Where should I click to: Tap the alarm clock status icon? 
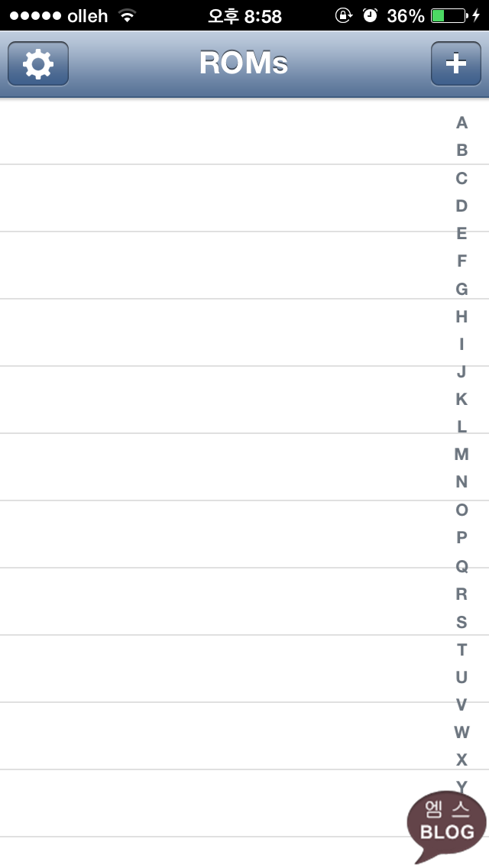click(x=370, y=15)
